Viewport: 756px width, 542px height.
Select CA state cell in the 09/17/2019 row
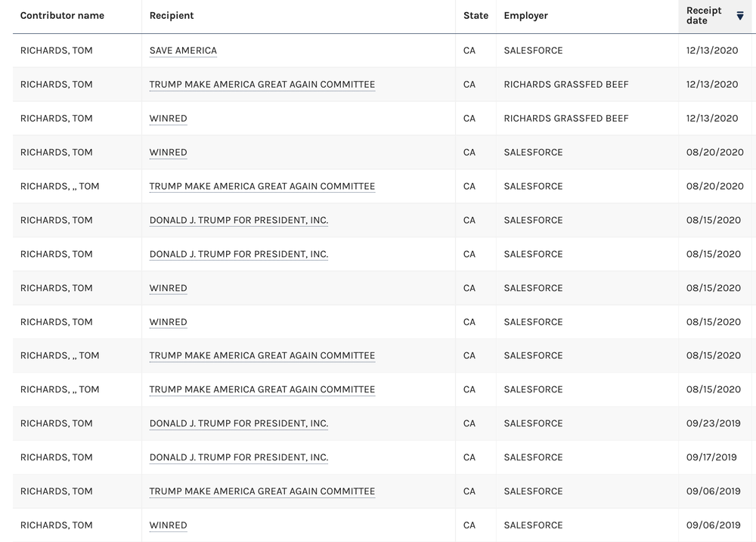469,457
